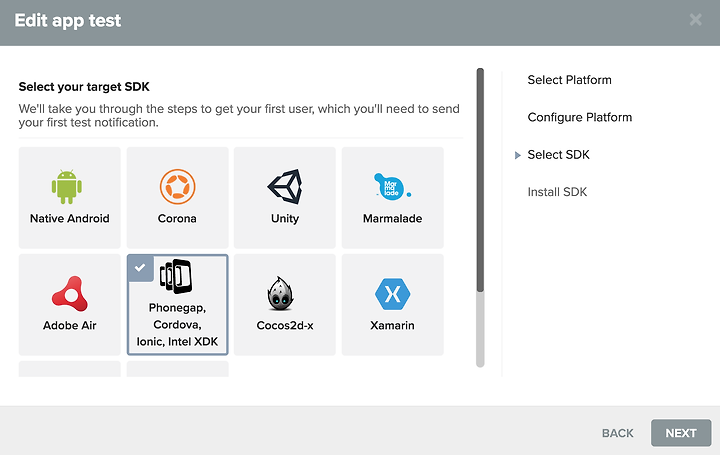Pick the Xamarin hexagon logo
The height and width of the screenshot is (455, 720).
point(393,294)
